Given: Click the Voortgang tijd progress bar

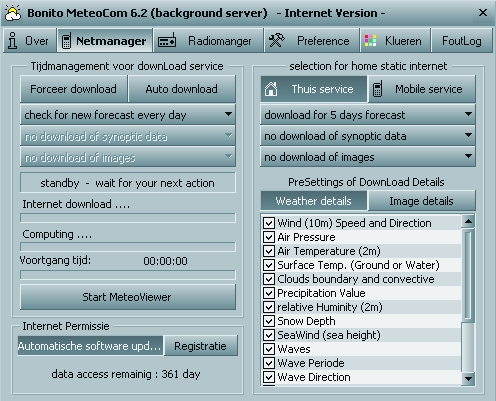Looking at the screenshot, I should click(x=128, y=275).
